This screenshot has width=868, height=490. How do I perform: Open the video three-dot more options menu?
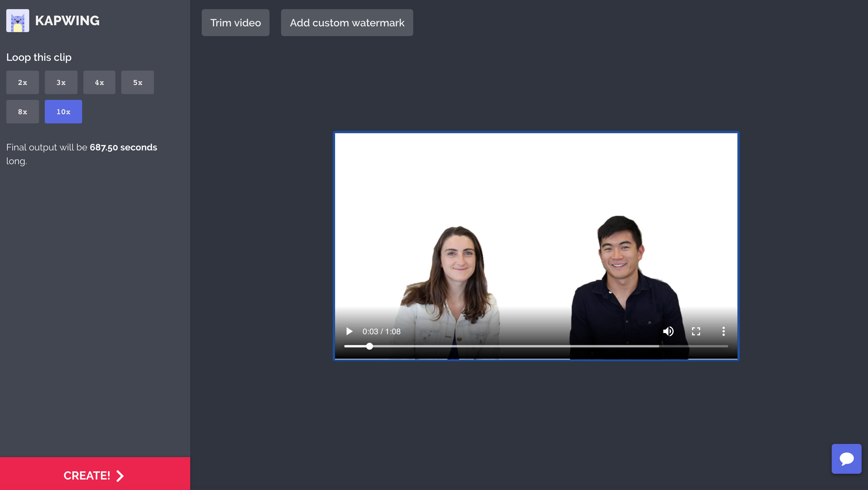tap(723, 331)
